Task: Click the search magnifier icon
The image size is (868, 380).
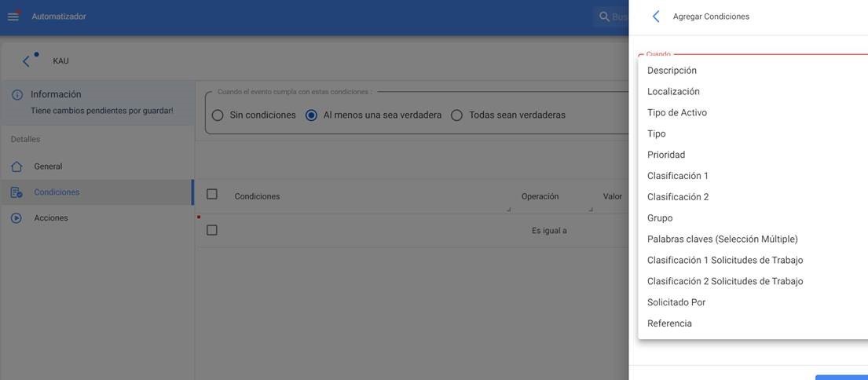Action: (x=604, y=16)
